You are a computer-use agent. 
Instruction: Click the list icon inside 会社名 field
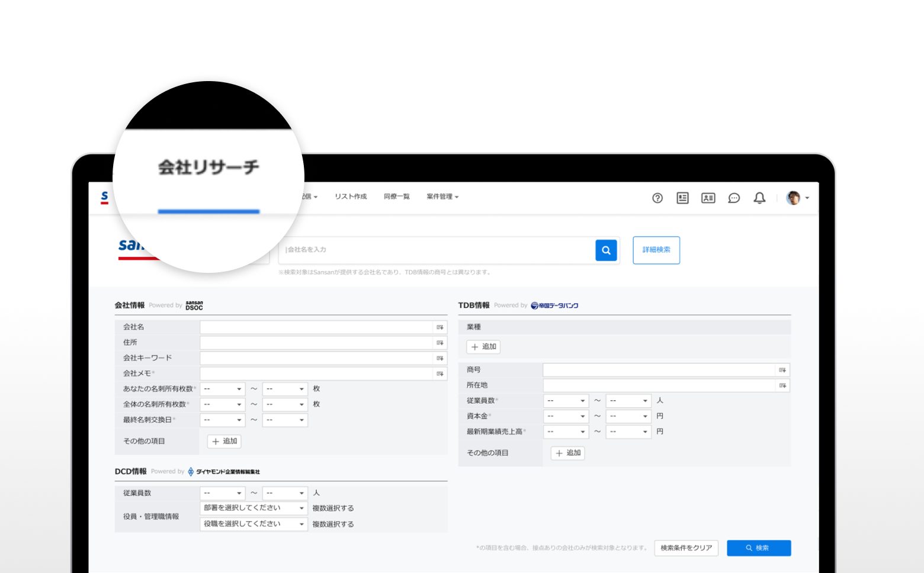(x=440, y=327)
